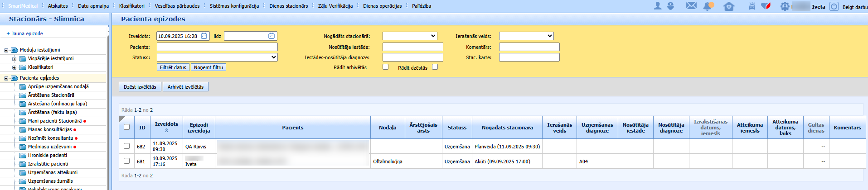Open 'Mani pacienti Stacionārā' tree item
Viewport: 868px width, 190px height.
[x=55, y=121]
